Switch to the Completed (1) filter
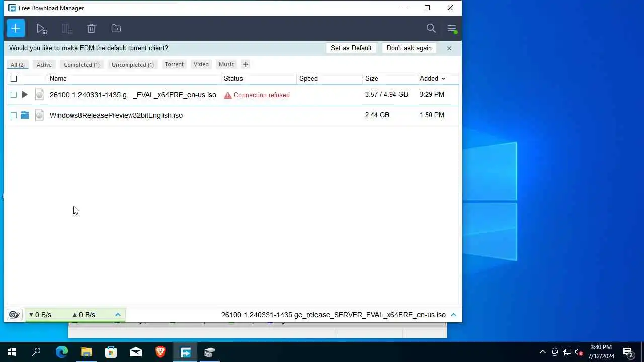The height and width of the screenshot is (362, 644). tap(82, 65)
